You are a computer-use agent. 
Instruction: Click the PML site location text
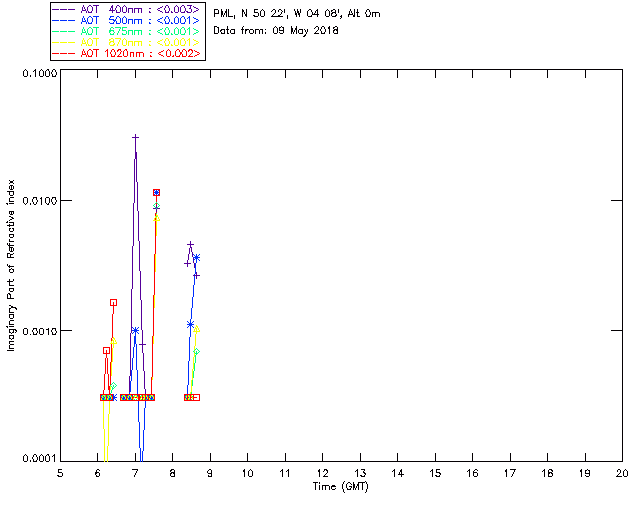[x=297, y=14]
